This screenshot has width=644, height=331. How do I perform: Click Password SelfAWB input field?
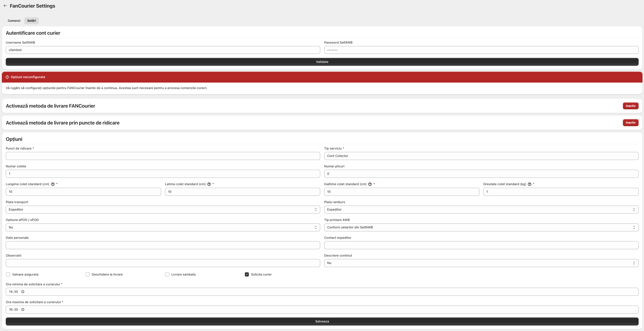coord(481,50)
